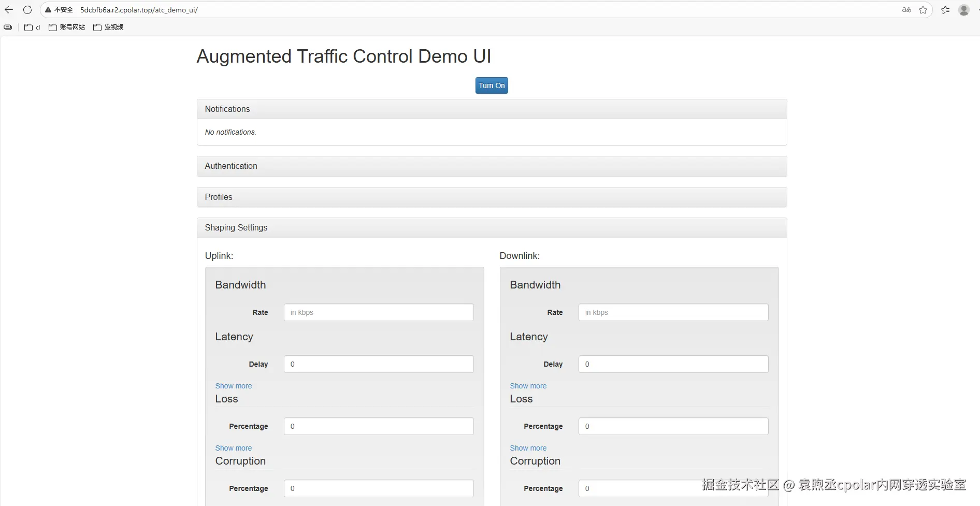Click the Uplink Bandwidth Rate field

click(x=379, y=312)
